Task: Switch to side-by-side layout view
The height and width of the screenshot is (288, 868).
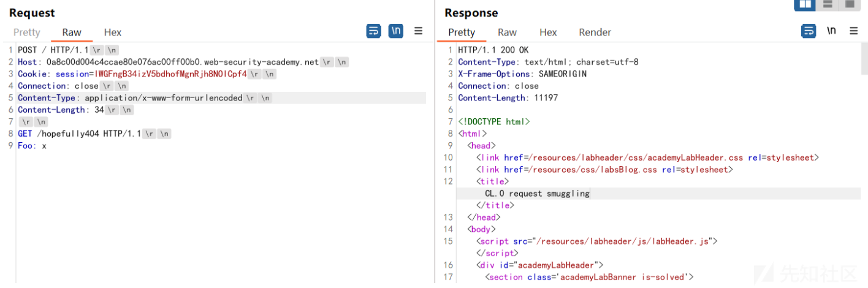Action: [x=804, y=4]
